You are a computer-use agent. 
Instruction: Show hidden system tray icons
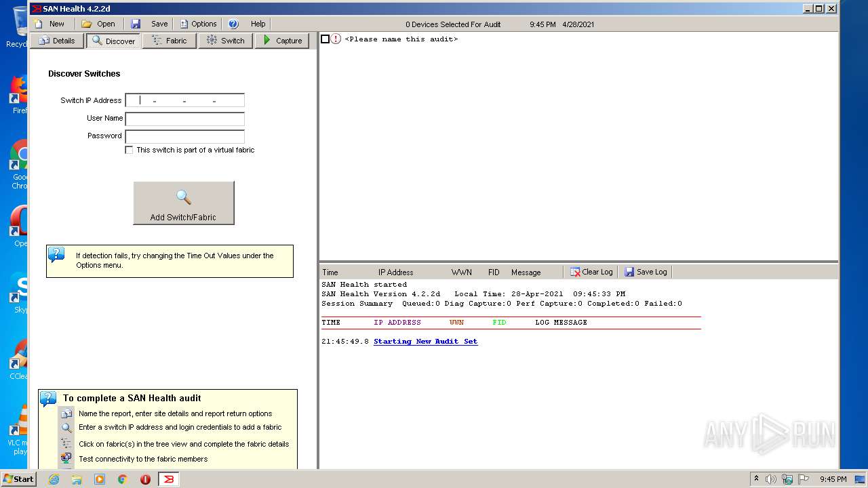(756, 479)
